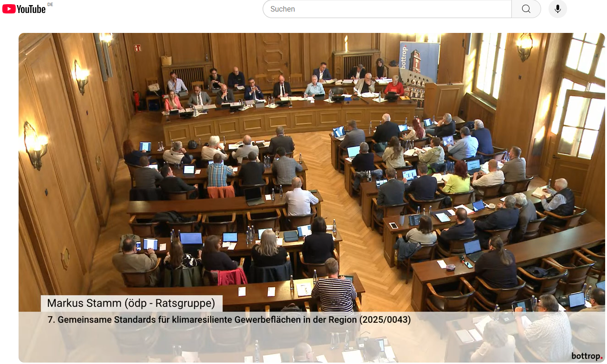Click the woman in pink at head table

tap(173, 102)
